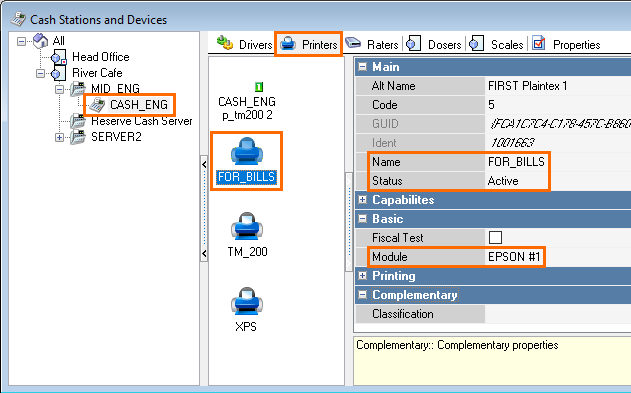Screen dimensions: 631x393
Task: Select the XPS printer icon
Action: coord(247,301)
